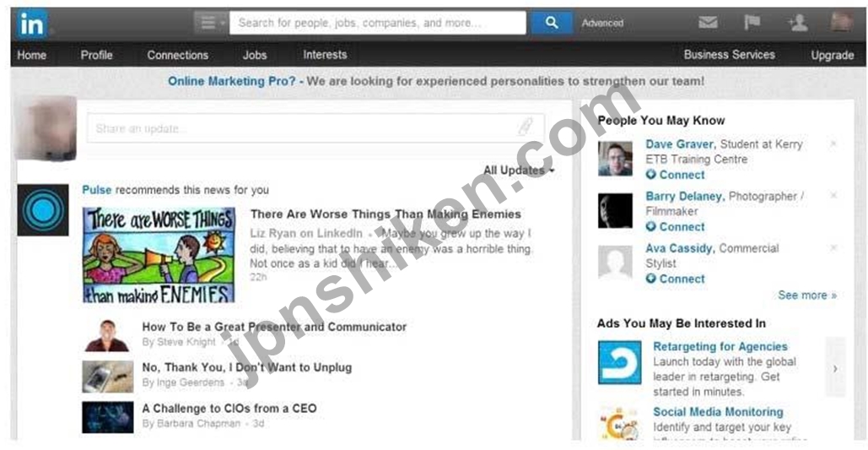
Task: Click the See more link
Action: [x=807, y=295]
